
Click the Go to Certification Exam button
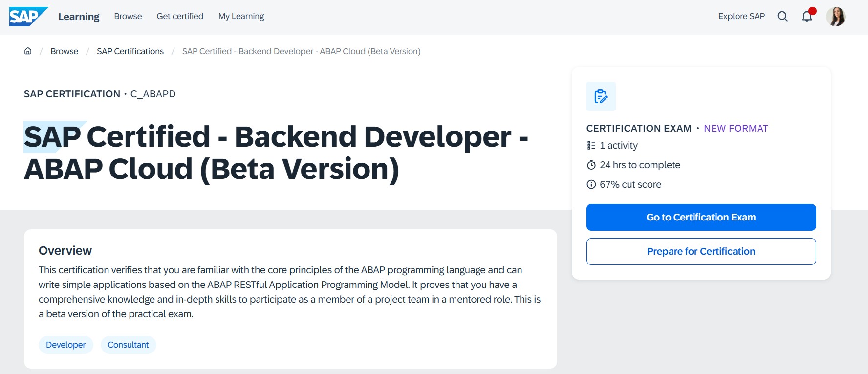coord(701,217)
